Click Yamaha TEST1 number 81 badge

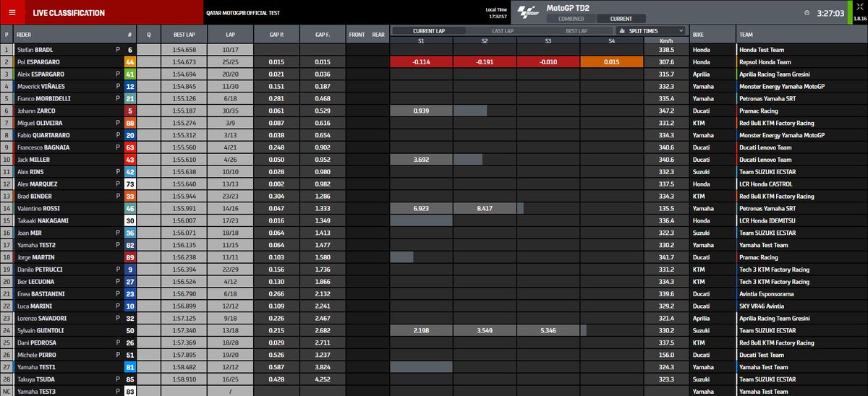[129, 367]
